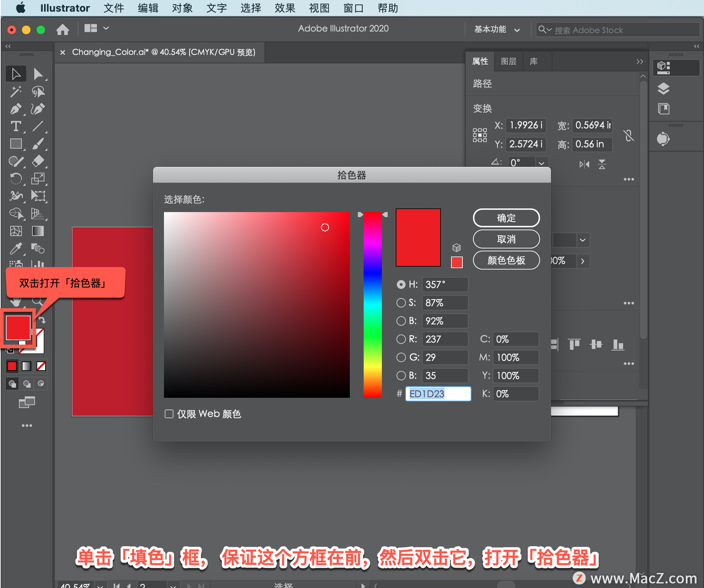Click the hex color input field
This screenshot has height=588, width=704.
[438, 394]
